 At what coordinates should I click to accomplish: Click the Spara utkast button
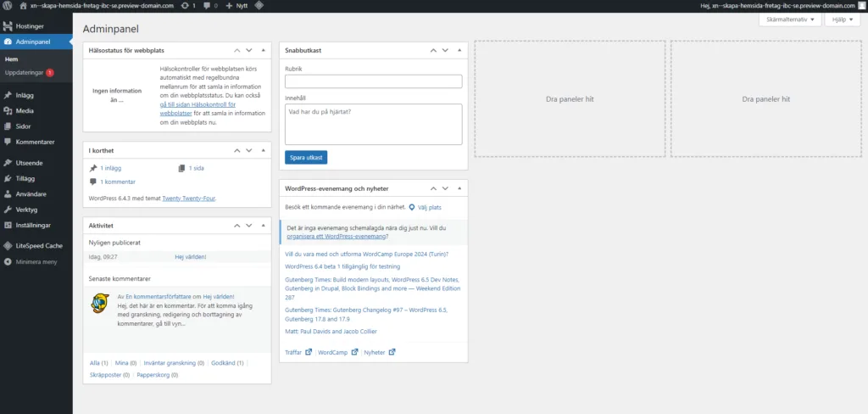pos(306,158)
